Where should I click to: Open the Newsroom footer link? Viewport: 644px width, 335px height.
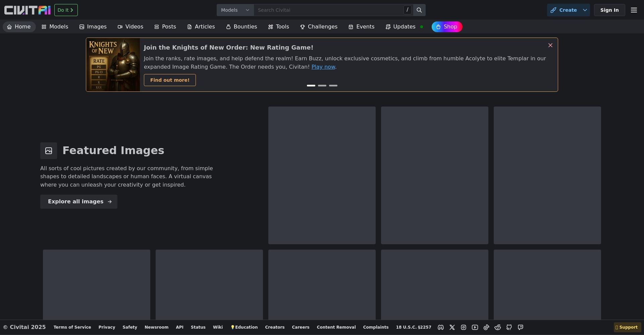tap(156, 327)
